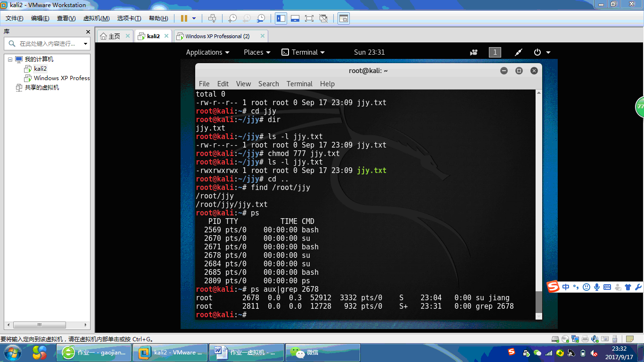Click the network adapter status icon
The image size is (644, 362).
(x=575, y=339)
